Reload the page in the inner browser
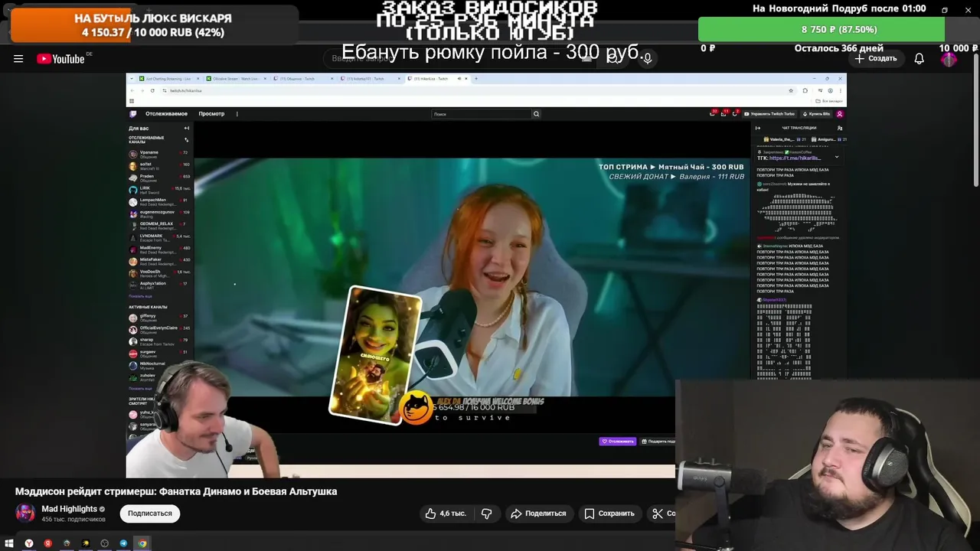This screenshot has height=551, width=980. pyautogui.click(x=152, y=90)
